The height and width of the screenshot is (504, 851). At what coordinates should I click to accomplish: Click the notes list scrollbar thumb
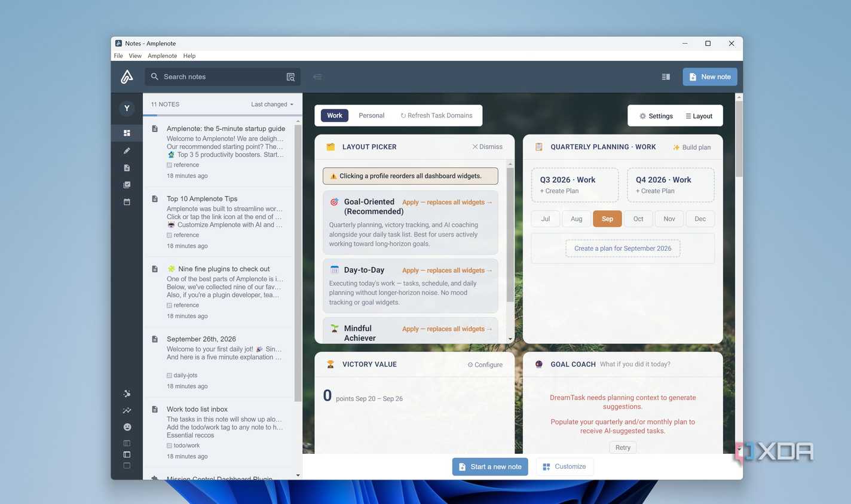(298, 263)
